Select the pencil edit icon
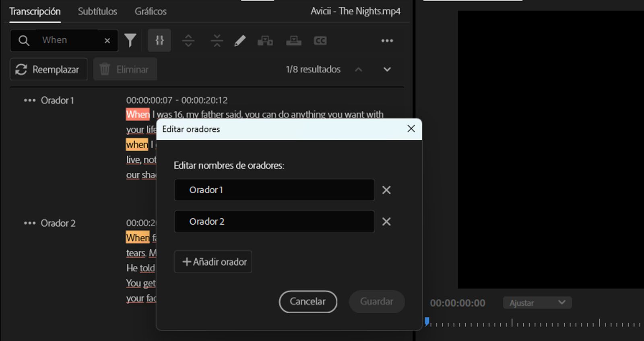The width and height of the screenshot is (644, 341). tap(240, 41)
